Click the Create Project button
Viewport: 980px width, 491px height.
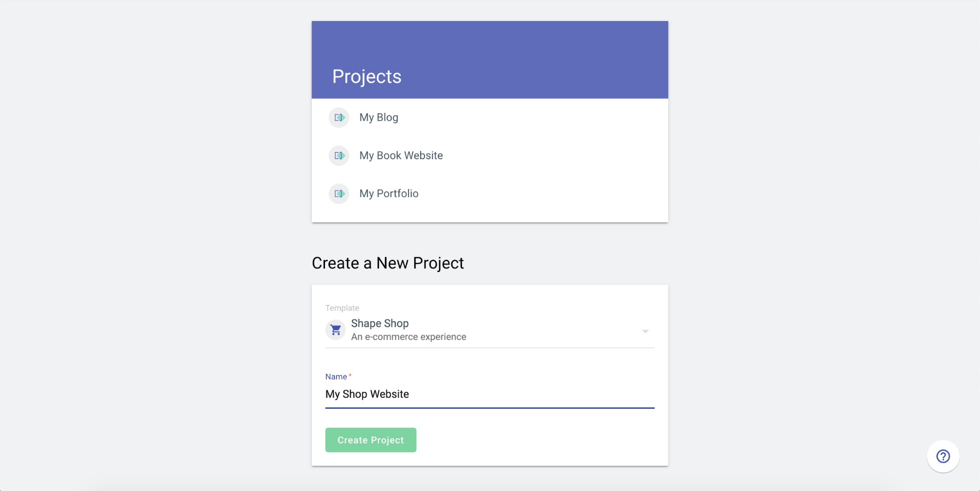point(371,440)
